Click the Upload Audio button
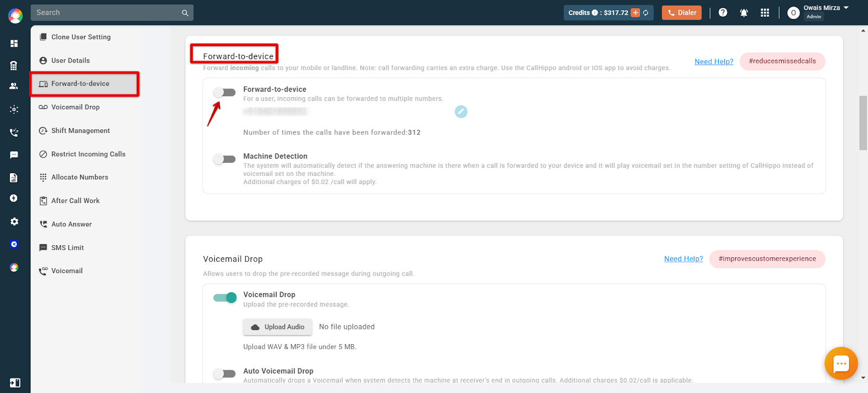Screen dimensions: 868x393 point(277,327)
